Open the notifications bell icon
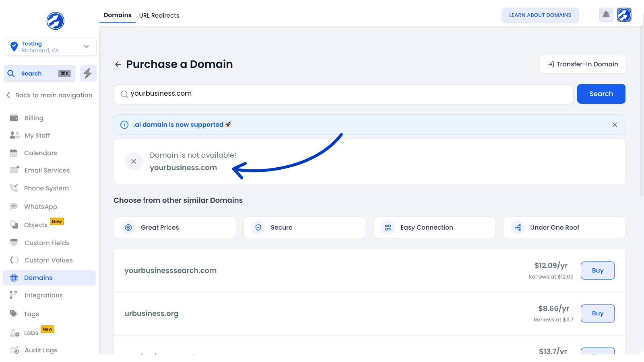Screen dimensions: 644x362 pyautogui.click(x=606, y=15)
